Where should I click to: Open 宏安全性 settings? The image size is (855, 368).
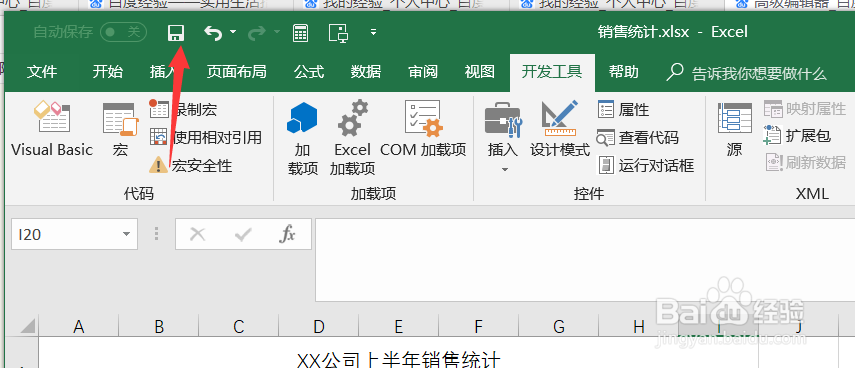(191, 165)
